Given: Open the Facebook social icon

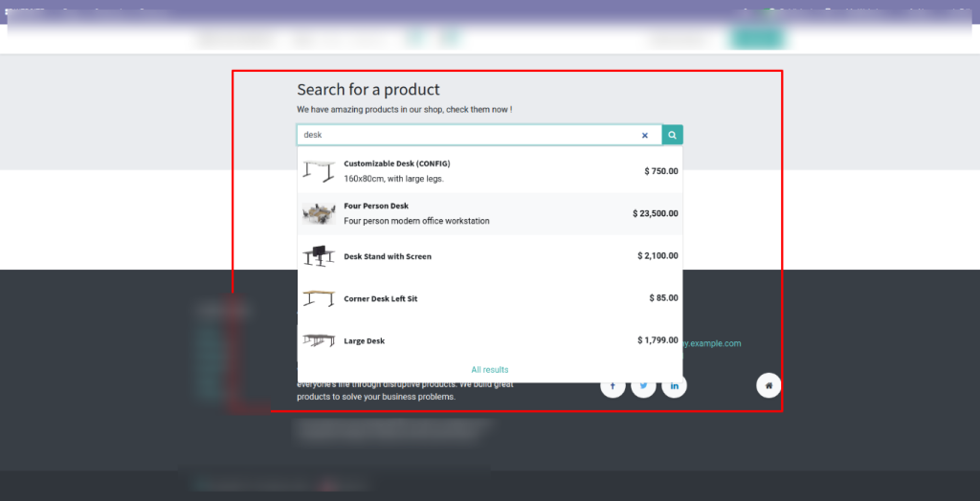Looking at the screenshot, I should click(x=612, y=386).
